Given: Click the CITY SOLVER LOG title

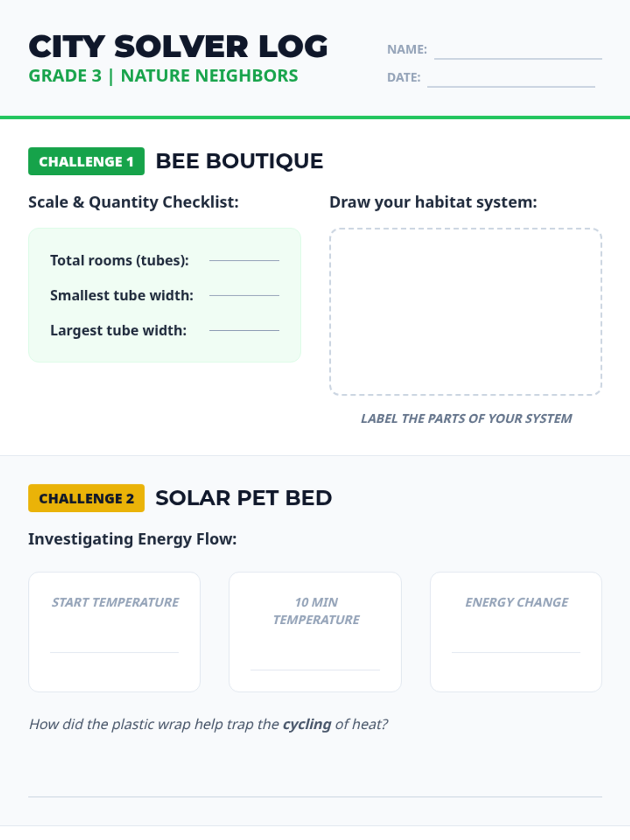Looking at the screenshot, I should 178,47.
